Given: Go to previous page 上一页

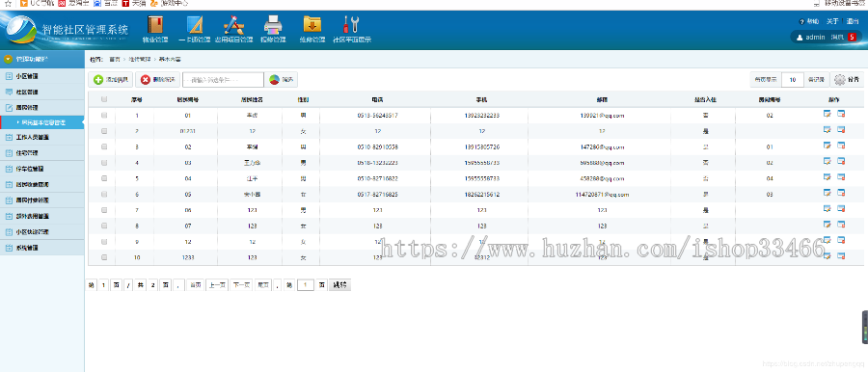Looking at the screenshot, I should click(x=216, y=285).
